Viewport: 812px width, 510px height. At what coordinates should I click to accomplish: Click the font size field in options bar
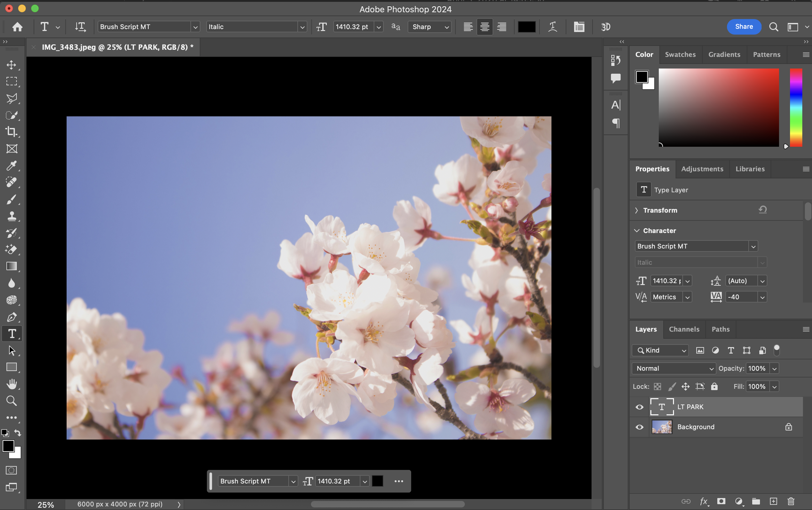(x=353, y=27)
